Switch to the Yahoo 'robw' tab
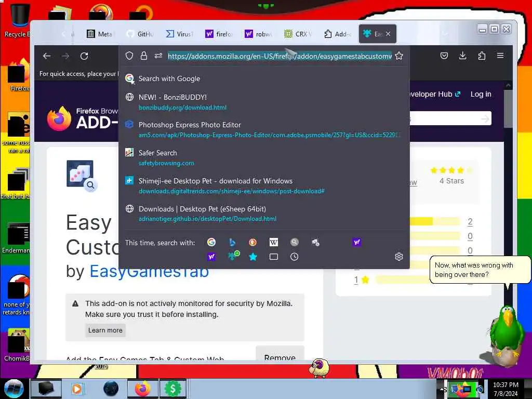 pos(258,34)
